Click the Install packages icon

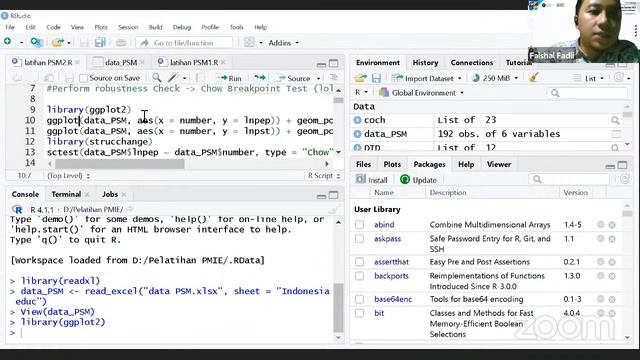pyautogui.click(x=360, y=180)
